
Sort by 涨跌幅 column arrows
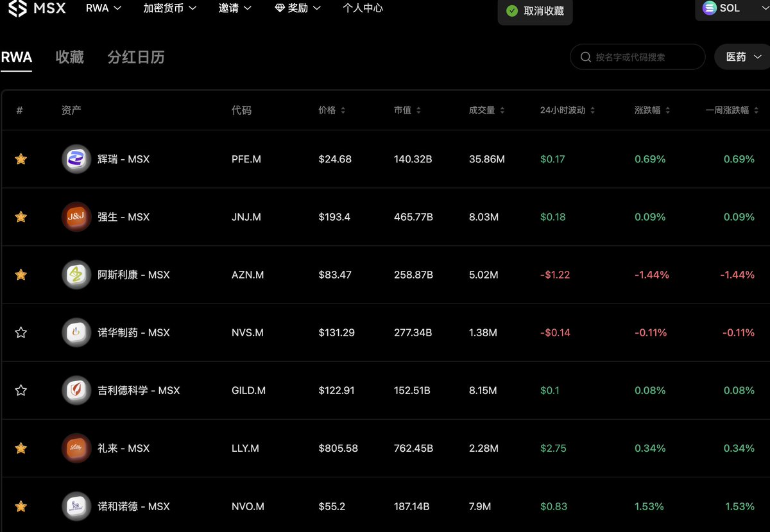point(667,110)
